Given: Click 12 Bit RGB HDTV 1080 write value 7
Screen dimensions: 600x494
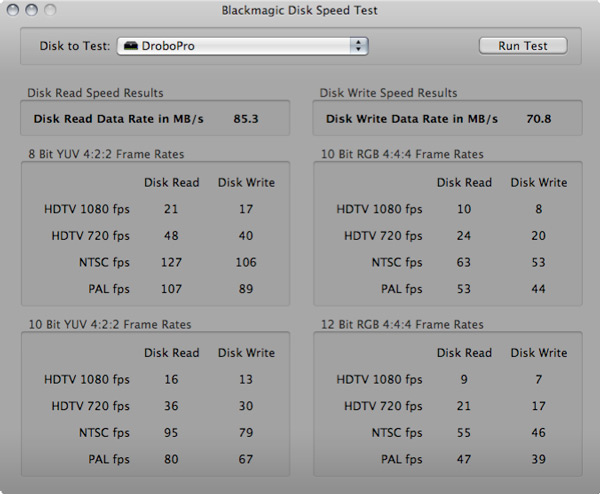Looking at the screenshot, I should [538, 380].
